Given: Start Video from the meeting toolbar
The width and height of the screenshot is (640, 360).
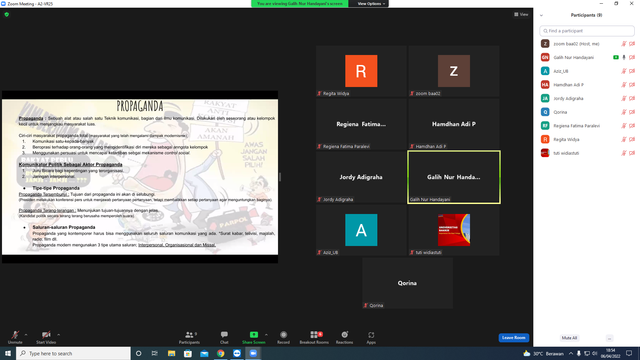Looking at the screenshot, I should coord(46,337).
